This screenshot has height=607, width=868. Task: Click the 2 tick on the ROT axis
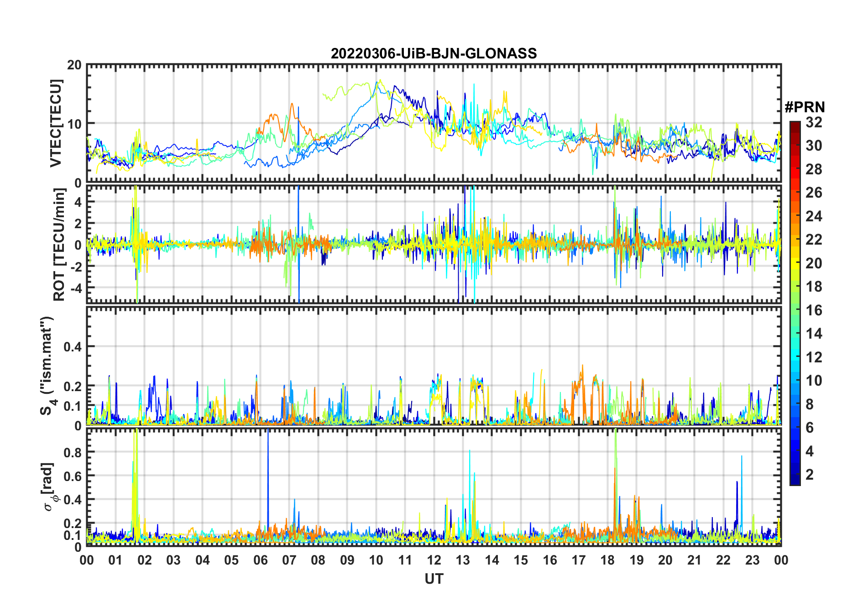(x=78, y=223)
